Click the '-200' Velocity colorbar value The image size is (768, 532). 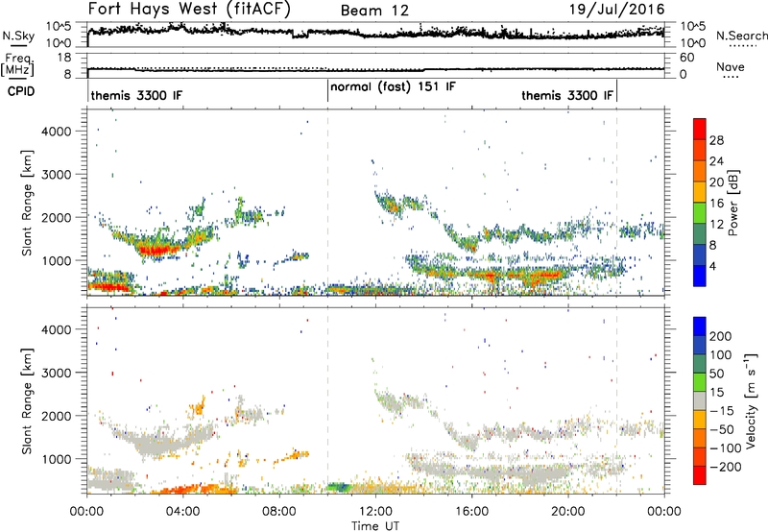725,467
